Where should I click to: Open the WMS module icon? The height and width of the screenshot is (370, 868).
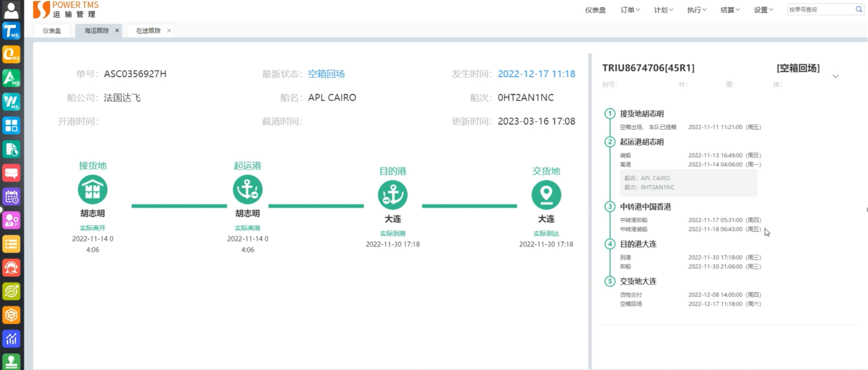click(11, 102)
